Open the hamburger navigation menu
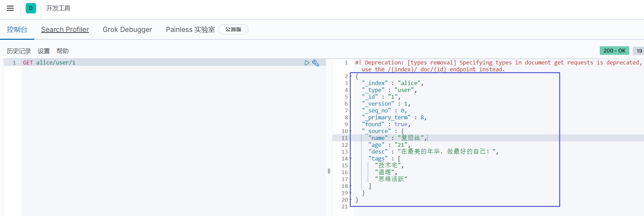This screenshot has height=216, width=644. [x=10, y=8]
